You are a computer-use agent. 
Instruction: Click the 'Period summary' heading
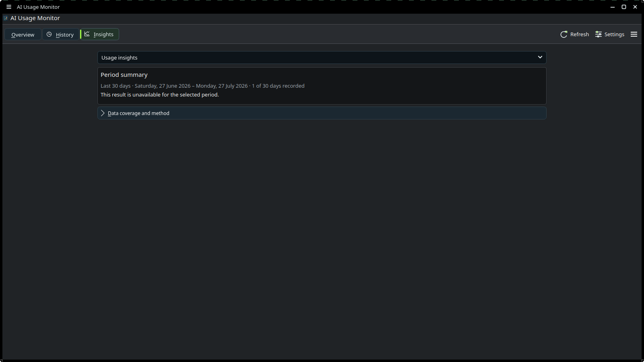124,75
